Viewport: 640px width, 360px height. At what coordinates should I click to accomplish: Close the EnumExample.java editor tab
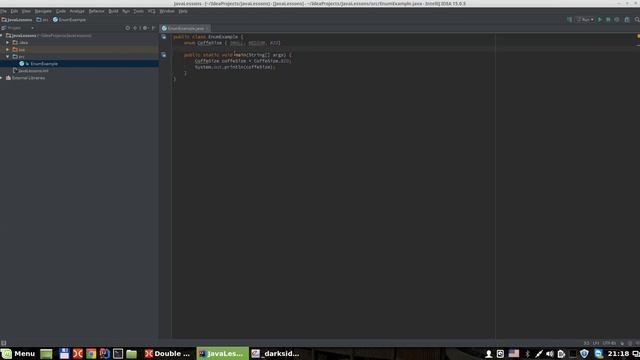(208, 29)
